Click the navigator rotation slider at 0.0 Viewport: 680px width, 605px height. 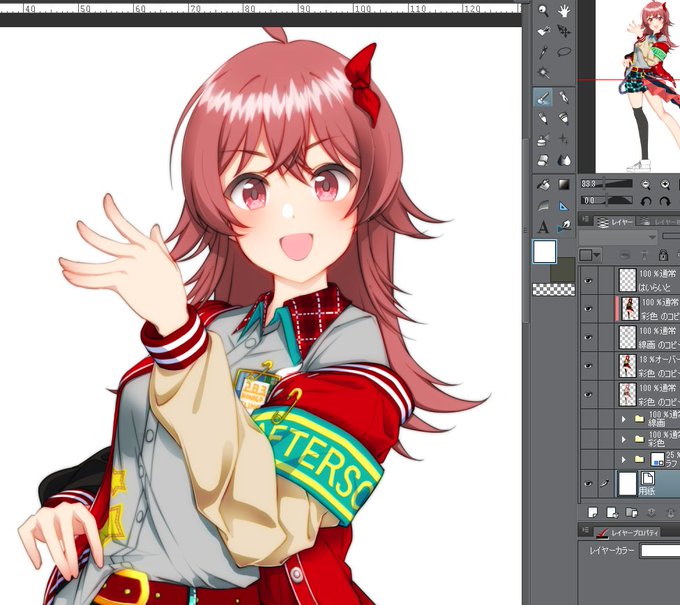pos(607,200)
